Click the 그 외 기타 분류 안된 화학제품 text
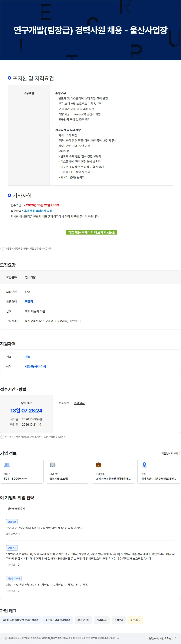Viewport: 181px width, 644px height. pyautogui.click(x=113, y=478)
